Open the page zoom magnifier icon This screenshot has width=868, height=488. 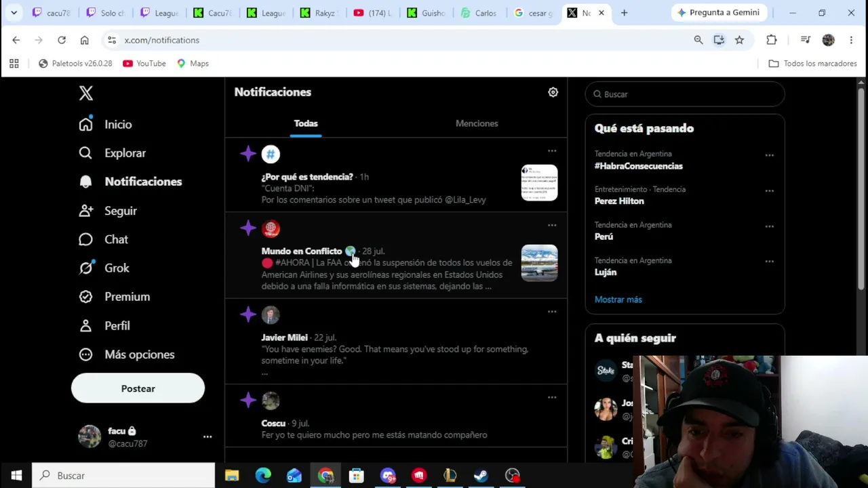(x=698, y=40)
